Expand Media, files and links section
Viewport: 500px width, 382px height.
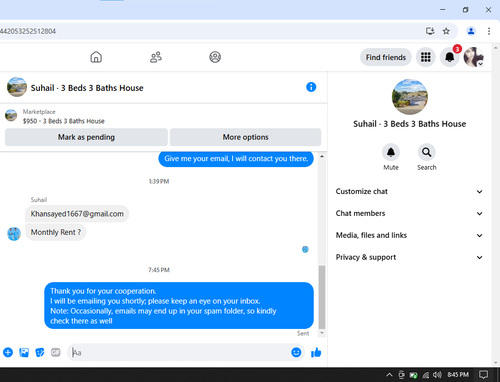click(x=409, y=235)
